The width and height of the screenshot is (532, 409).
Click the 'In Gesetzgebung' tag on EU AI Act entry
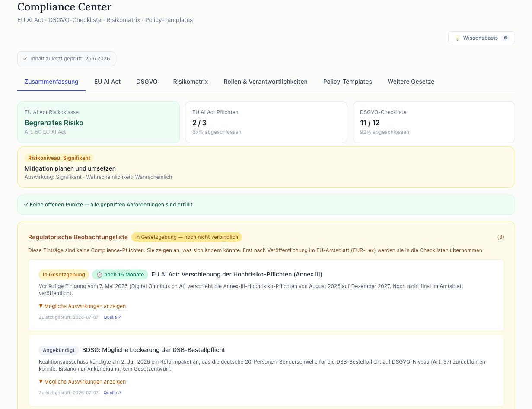pos(64,275)
